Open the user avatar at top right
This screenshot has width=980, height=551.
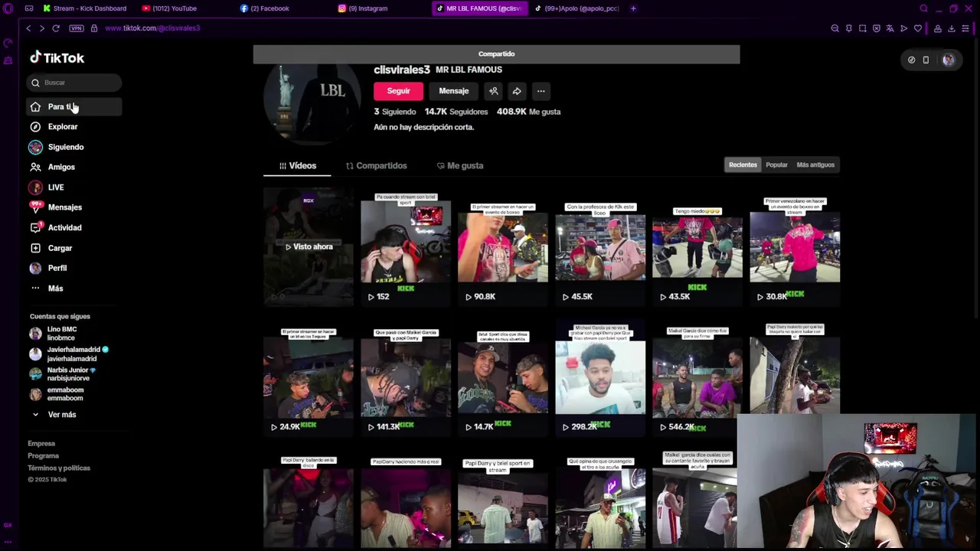[x=949, y=60]
